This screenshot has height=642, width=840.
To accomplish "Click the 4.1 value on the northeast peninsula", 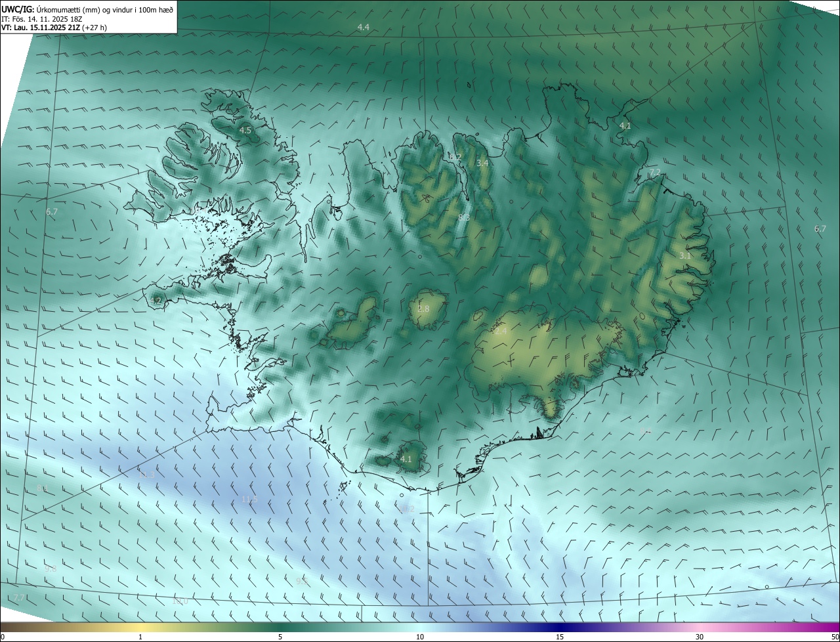I will click(625, 125).
